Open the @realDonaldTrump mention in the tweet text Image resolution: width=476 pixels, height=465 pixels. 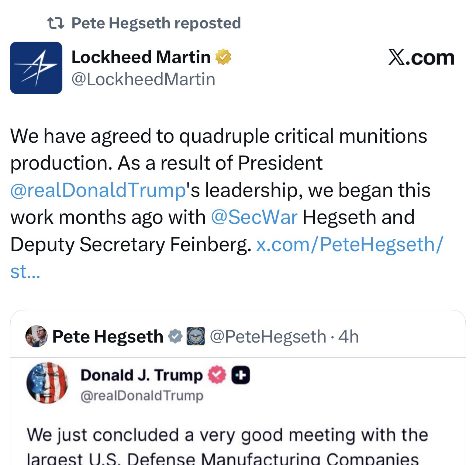tap(98, 190)
